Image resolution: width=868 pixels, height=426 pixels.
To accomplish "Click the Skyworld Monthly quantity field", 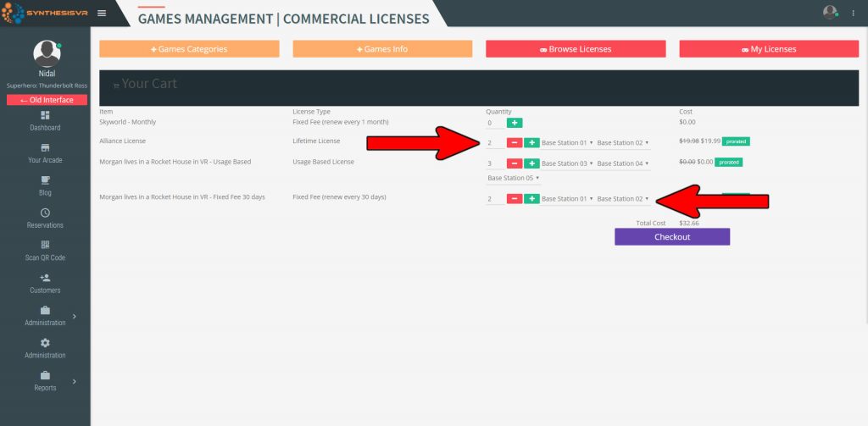I will (x=495, y=123).
